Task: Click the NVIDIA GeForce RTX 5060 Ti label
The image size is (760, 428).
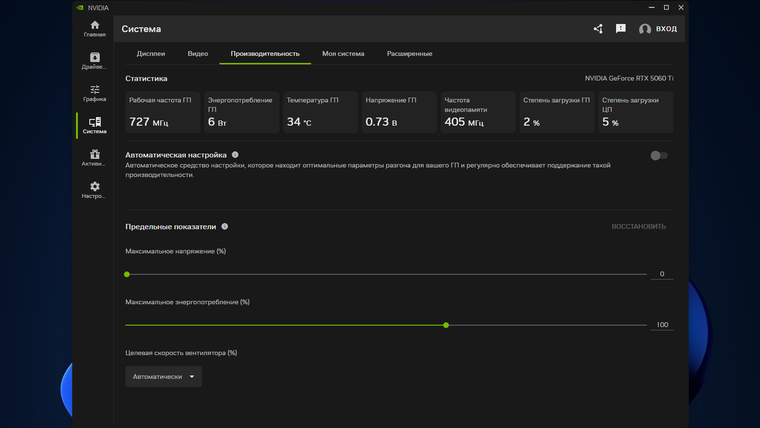Action: point(629,78)
